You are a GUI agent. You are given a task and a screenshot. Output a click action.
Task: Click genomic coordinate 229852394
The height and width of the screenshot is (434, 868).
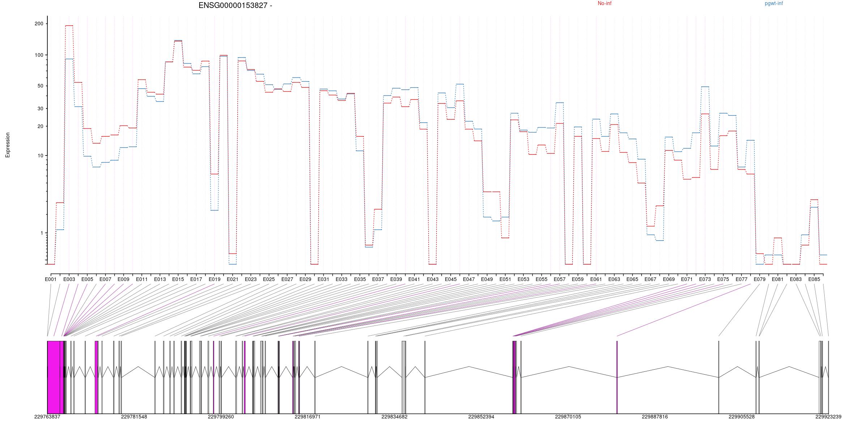point(481,417)
